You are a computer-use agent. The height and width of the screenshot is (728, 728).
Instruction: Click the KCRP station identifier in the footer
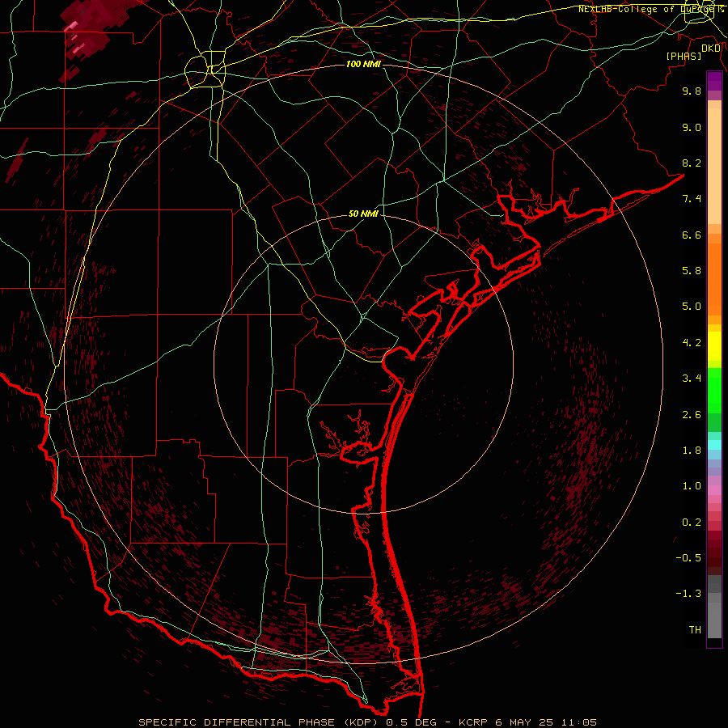[x=473, y=722]
